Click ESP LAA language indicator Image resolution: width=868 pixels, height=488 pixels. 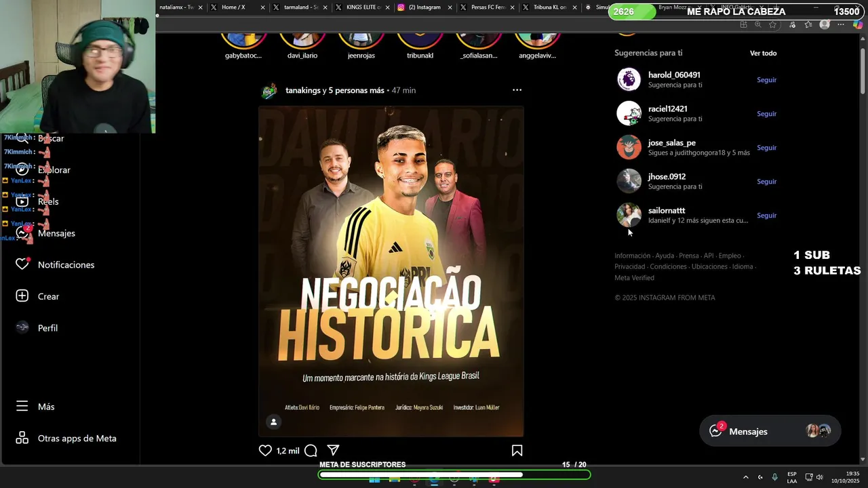pyautogui.click(x=792, y=477)
